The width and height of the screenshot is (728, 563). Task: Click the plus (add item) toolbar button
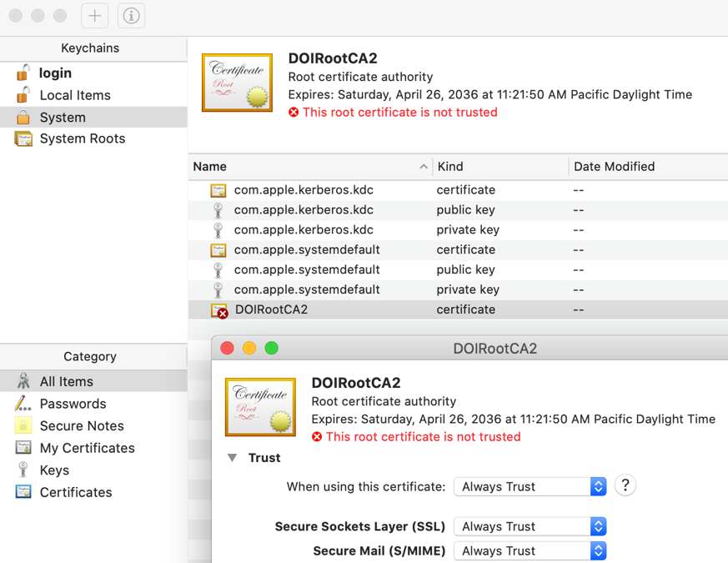(x=95, y=16)
